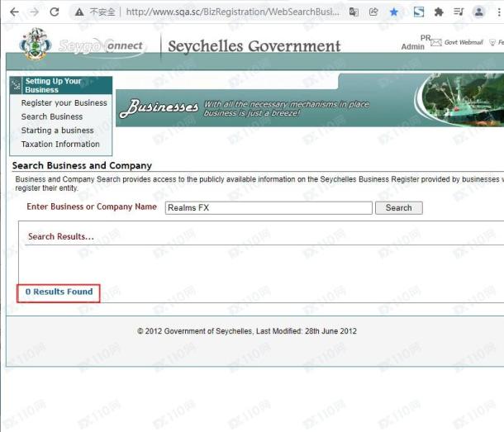The image size is (504, 432).
Task: Open the Setting Up Your Business menu header
Action: click(x=53, y=85)
